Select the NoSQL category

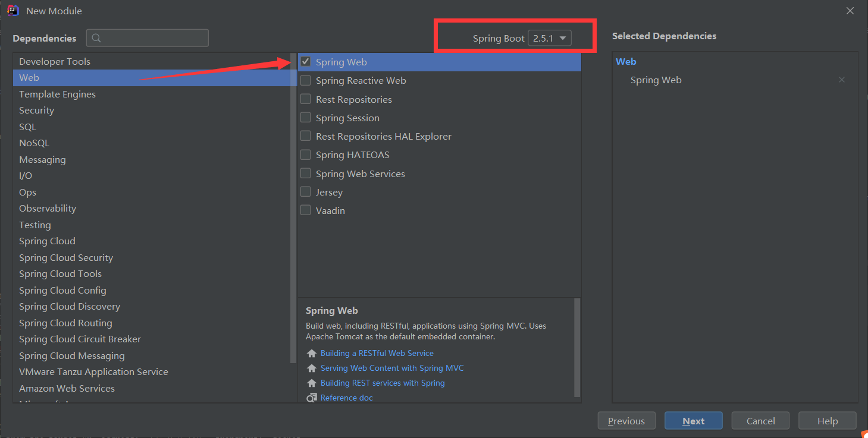(151, 143)
